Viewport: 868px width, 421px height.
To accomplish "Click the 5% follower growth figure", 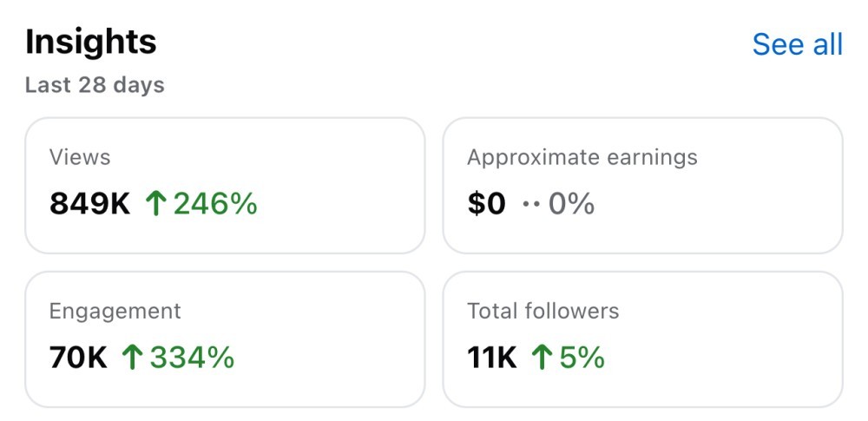I will [x=581, y=358].
